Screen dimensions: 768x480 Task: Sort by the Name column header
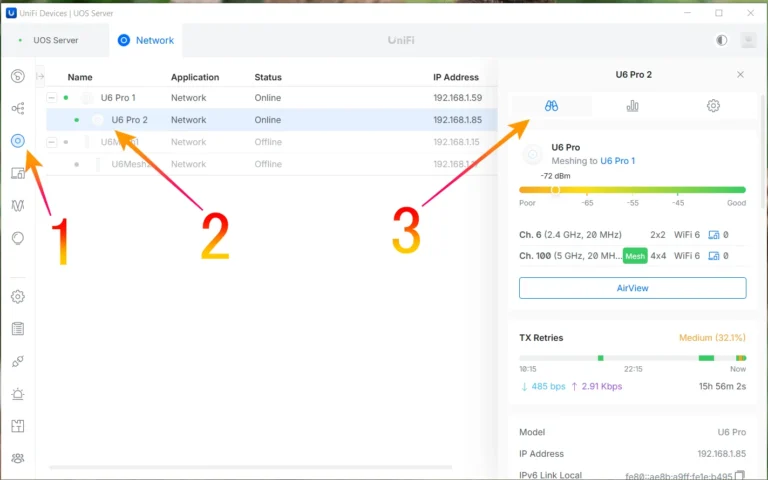click(80, 77)
